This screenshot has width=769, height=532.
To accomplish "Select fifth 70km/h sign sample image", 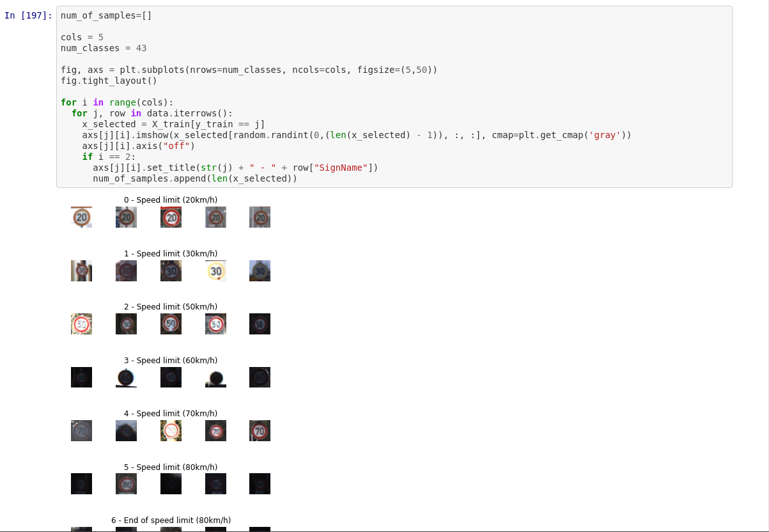I will (x=260, y=431).
